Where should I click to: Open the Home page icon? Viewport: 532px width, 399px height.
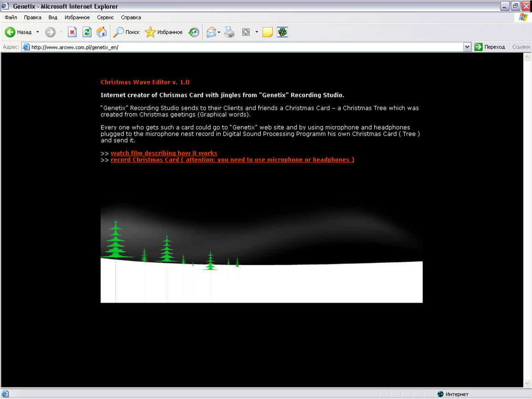(x=102, y=32)
